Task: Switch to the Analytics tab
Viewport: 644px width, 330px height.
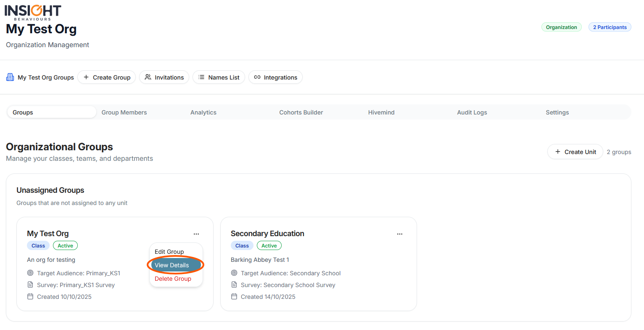Action: [x=203, y=112]
